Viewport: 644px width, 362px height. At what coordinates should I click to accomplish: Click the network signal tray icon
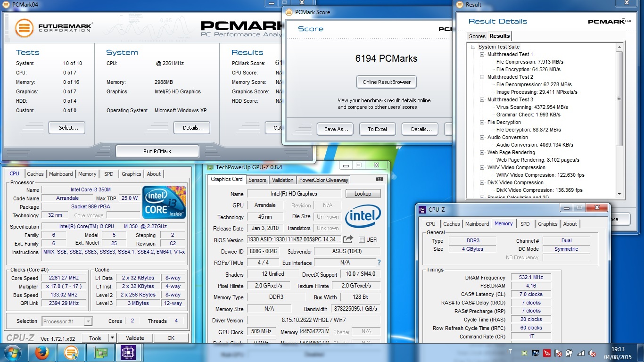click(581, 353)
